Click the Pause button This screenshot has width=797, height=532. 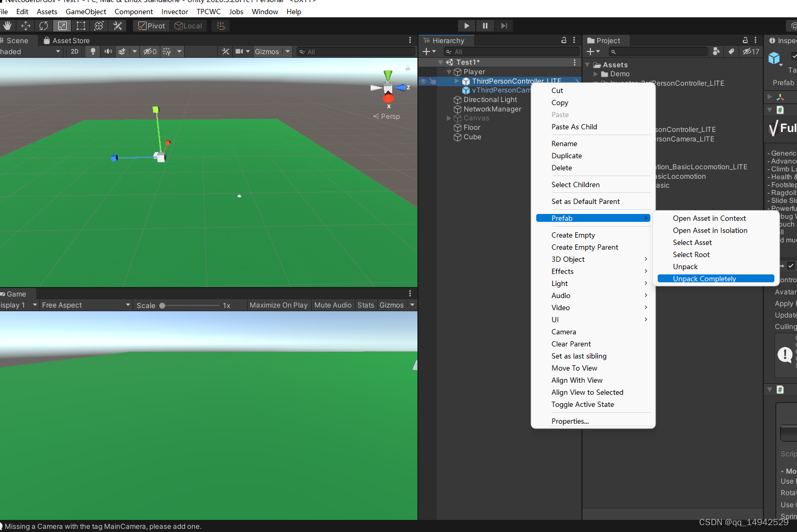(485, 26)
